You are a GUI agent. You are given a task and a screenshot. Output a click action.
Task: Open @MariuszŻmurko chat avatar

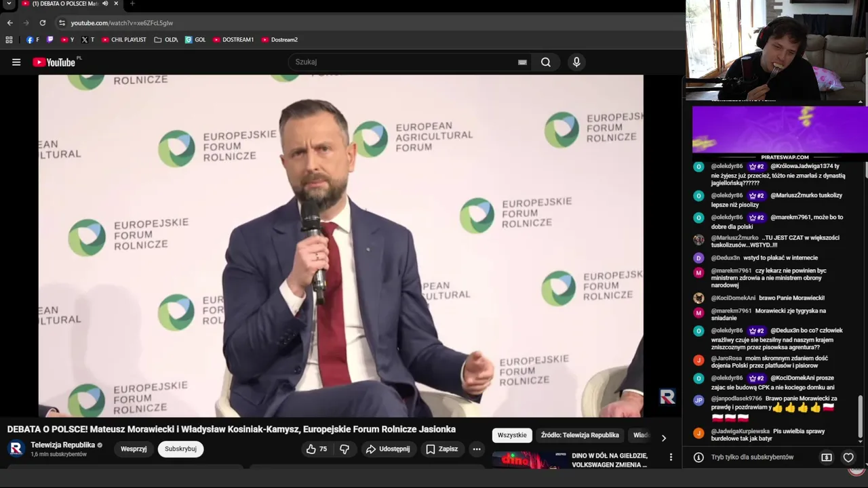tap(698, 239)
